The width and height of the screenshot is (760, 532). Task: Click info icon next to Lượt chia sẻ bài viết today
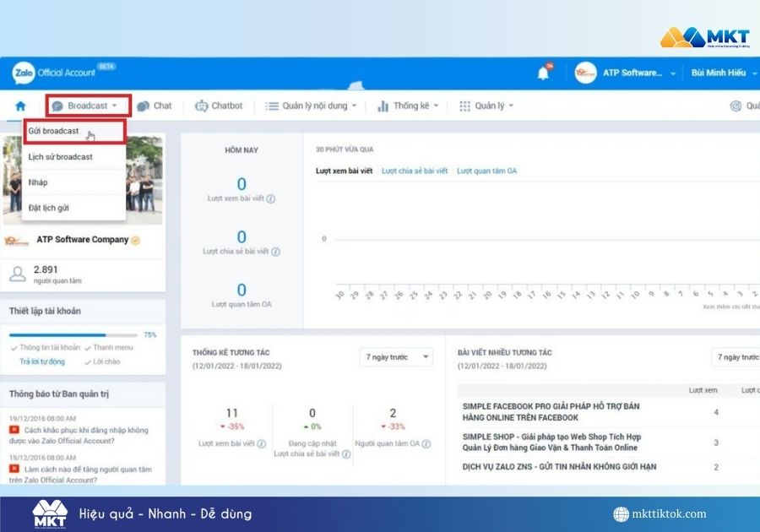click(x=275, y=252)
